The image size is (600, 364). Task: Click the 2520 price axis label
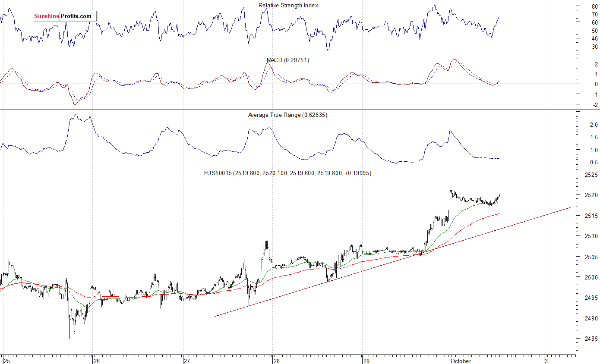click(x=591, y=195)
